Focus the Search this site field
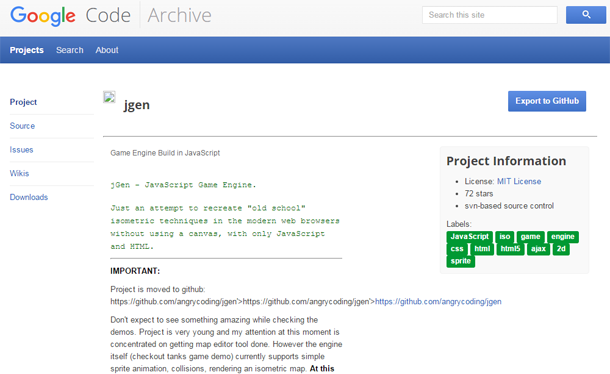This screenshot has height=374, width=610. click(x=490, y=15)
